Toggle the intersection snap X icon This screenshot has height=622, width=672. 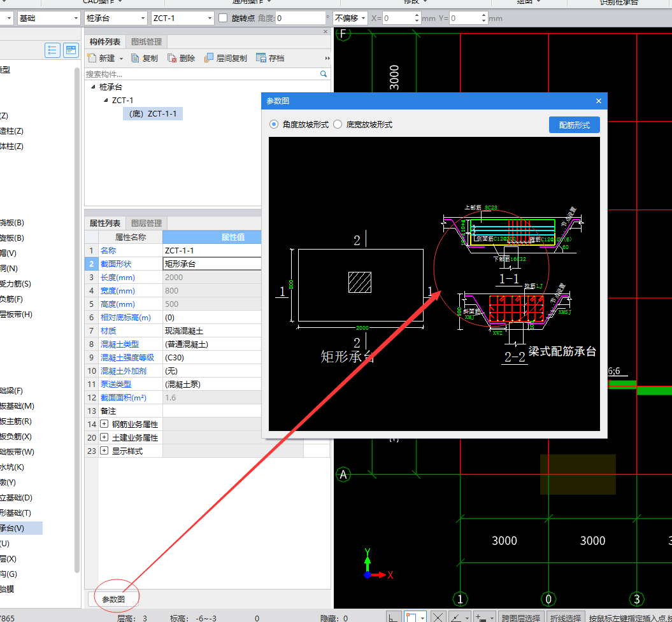tap(438, 618)
